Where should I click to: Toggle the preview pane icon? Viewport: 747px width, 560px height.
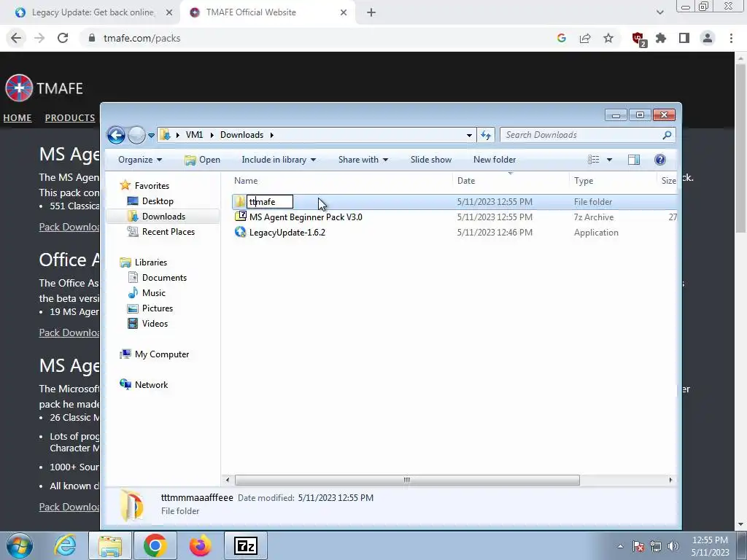(634, 160)
